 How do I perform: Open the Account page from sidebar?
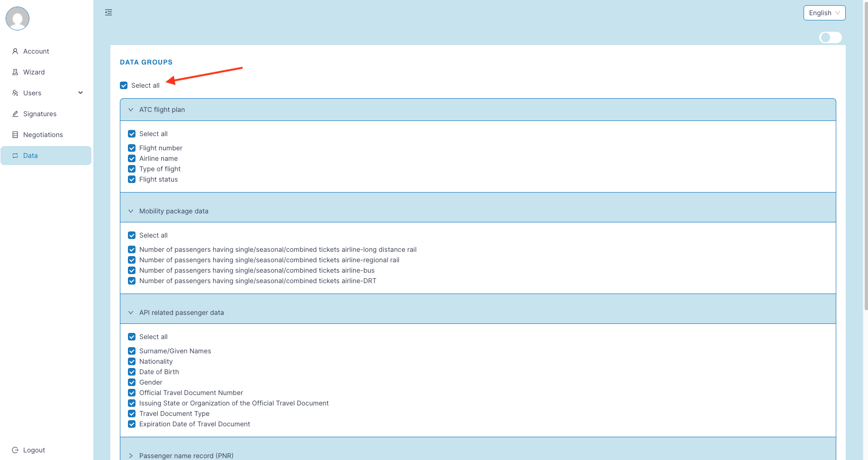pos(36,51)
